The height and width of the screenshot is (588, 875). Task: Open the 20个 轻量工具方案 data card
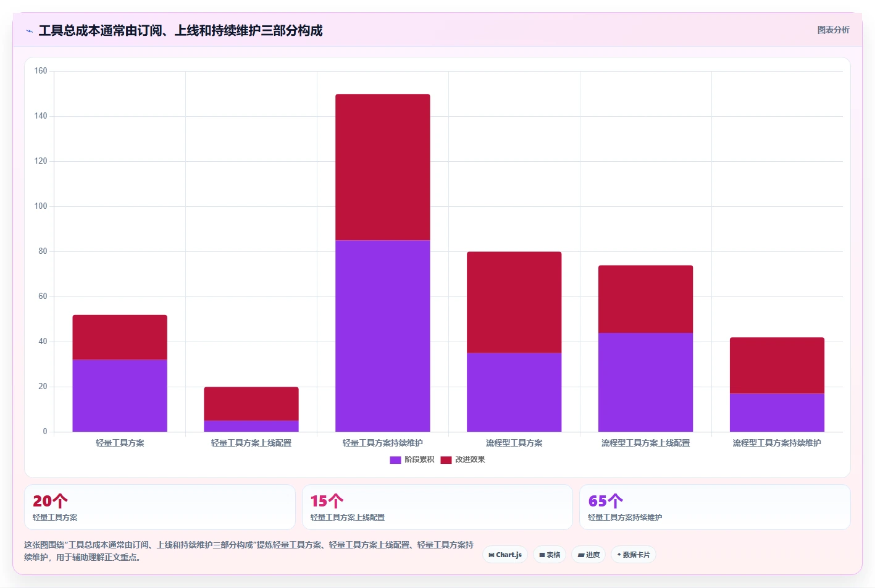[x=160, y=507]
